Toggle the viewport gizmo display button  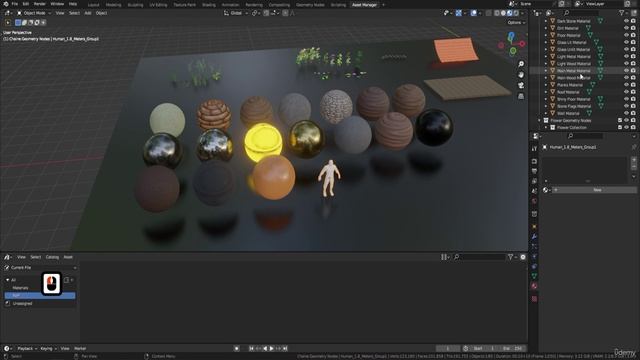pos(459,13)
